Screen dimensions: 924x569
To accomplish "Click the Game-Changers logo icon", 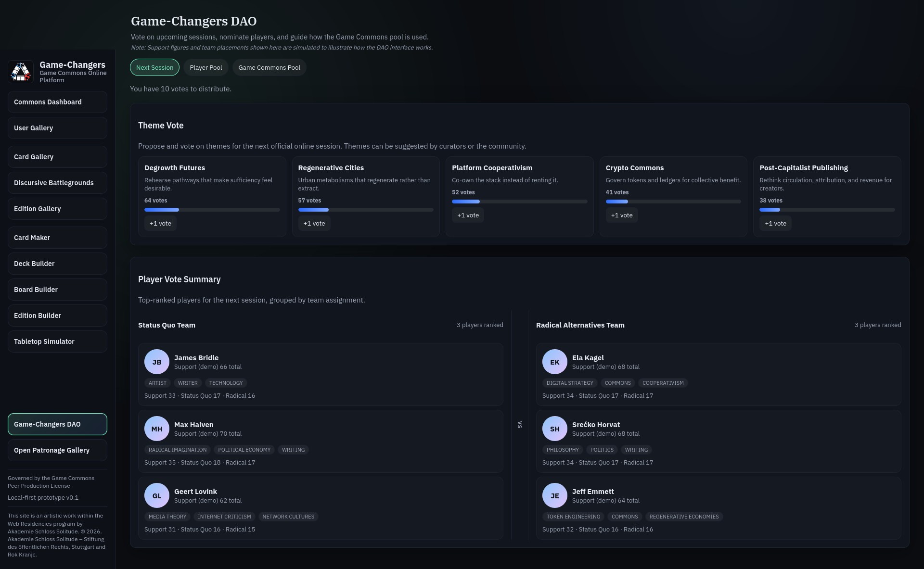I will tap(21, 72).
